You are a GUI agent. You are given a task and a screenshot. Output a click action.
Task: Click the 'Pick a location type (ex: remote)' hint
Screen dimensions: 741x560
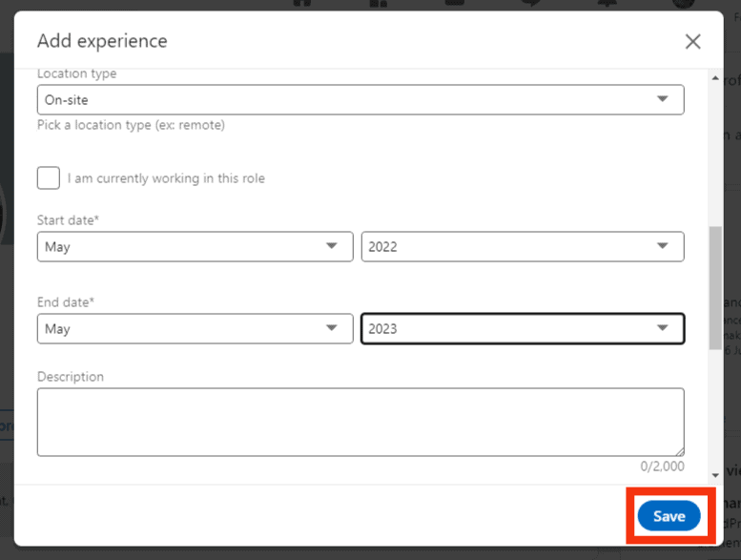pos(131,125)
